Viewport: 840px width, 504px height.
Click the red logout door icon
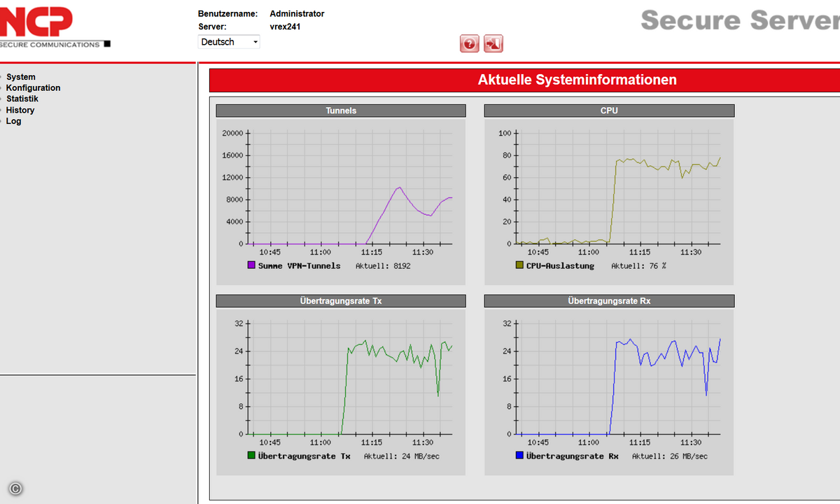(493, 43)
